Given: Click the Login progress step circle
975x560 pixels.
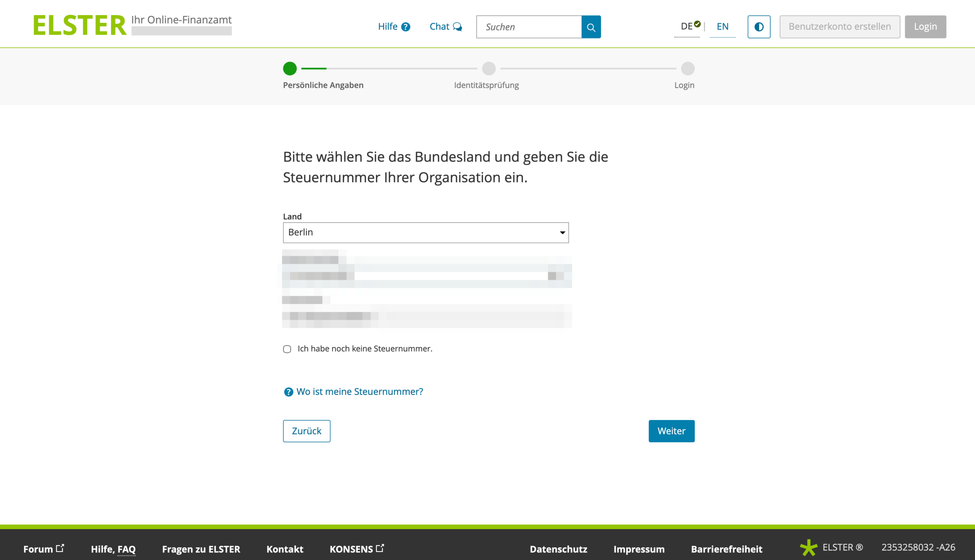Looking at the screenshot, I should 687,69.
